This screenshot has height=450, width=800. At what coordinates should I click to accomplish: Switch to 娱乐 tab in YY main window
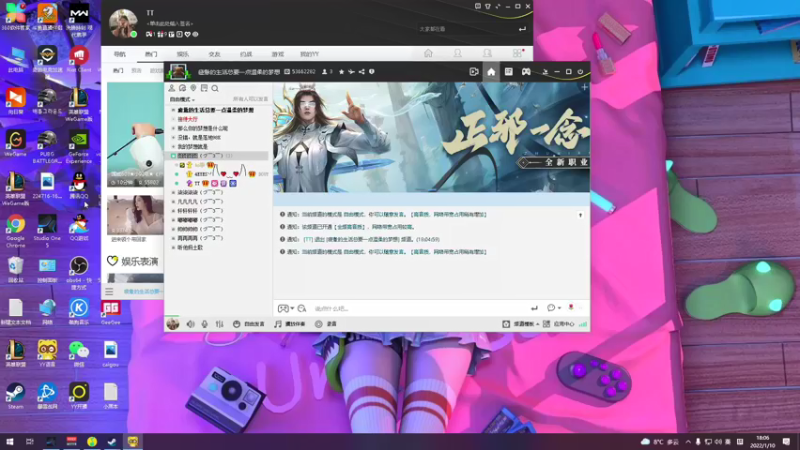pos(183,54)
